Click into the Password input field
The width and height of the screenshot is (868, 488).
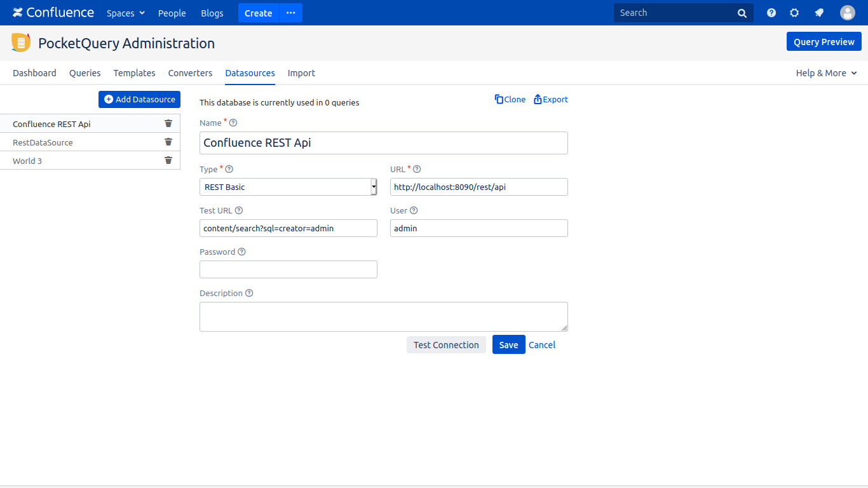tap(288, 269)
